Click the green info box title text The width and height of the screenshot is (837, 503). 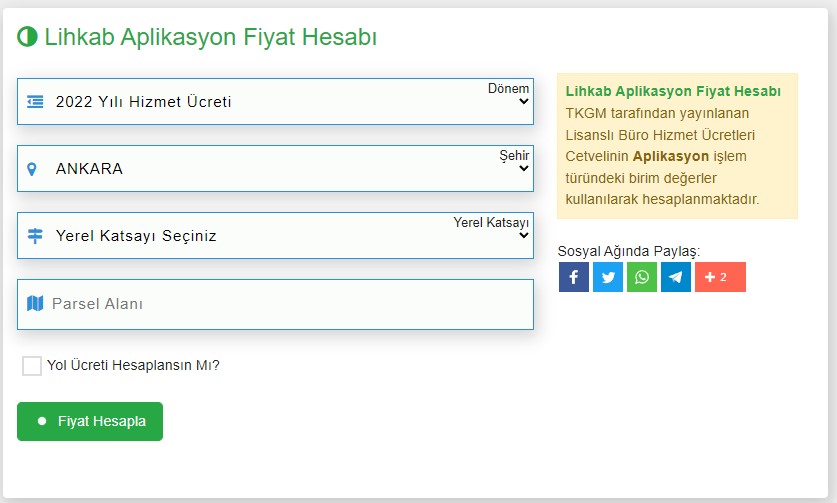click(x=673, y=91)
